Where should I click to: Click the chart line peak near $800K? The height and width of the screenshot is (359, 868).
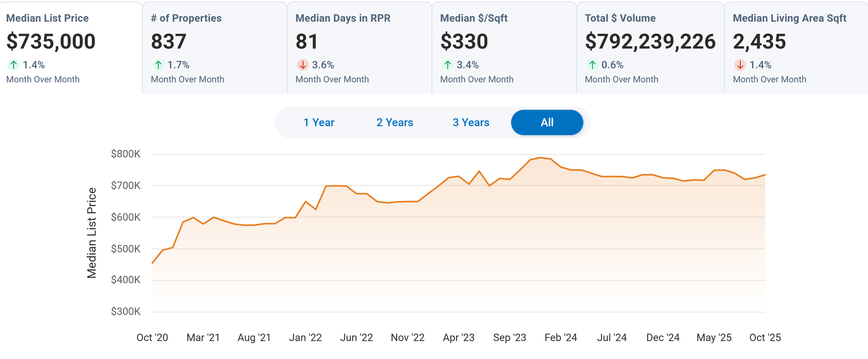pos(540,158)
